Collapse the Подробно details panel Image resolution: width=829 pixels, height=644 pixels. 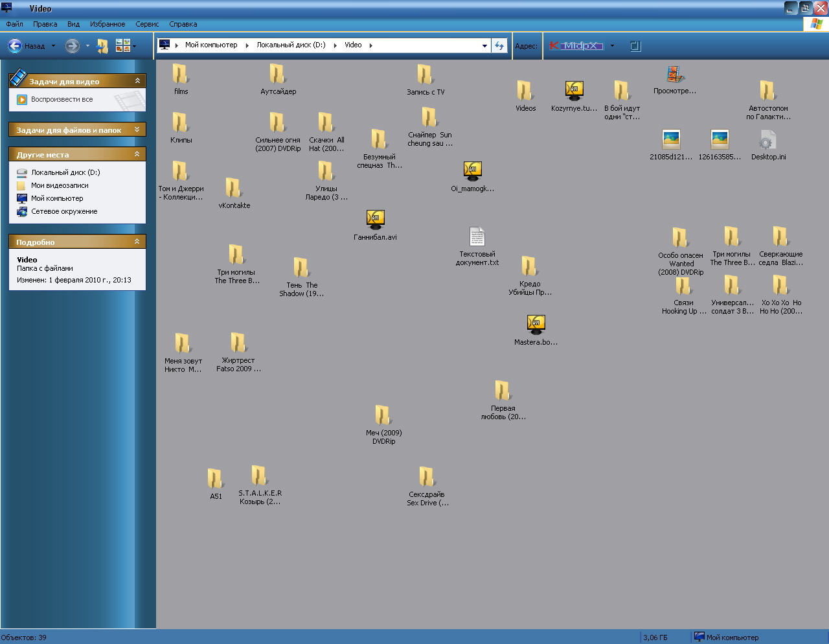coord(137,242)
